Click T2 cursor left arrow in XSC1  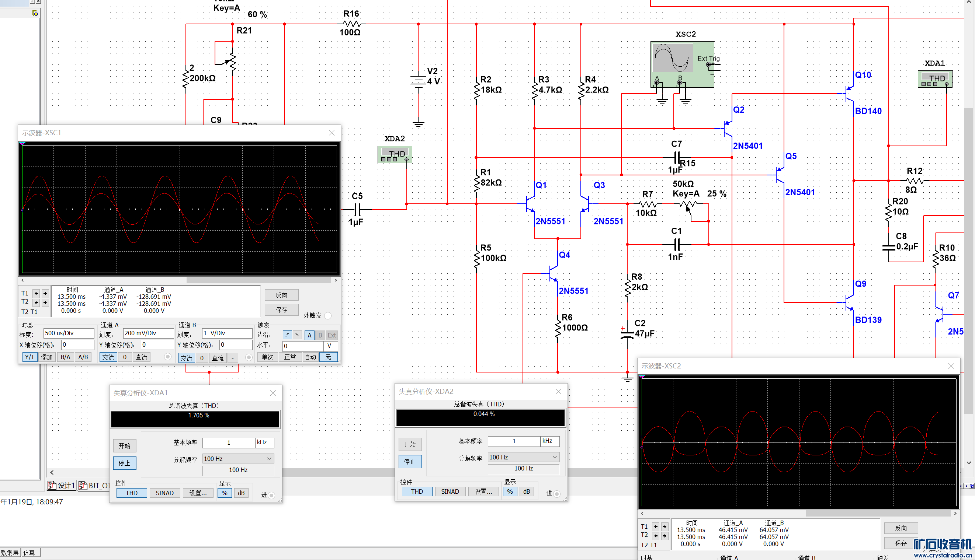pos(36,303)
